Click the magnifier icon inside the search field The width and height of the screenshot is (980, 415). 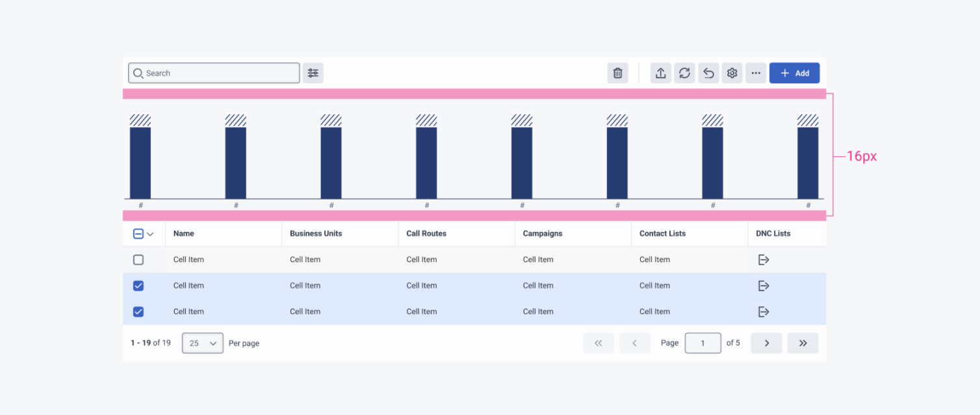(138, 73)
